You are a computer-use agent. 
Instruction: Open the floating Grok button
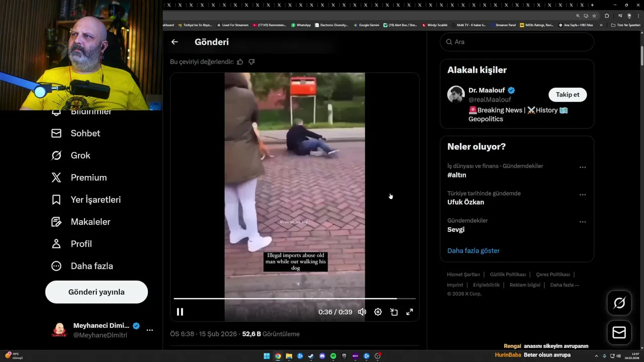pos(619,303)
